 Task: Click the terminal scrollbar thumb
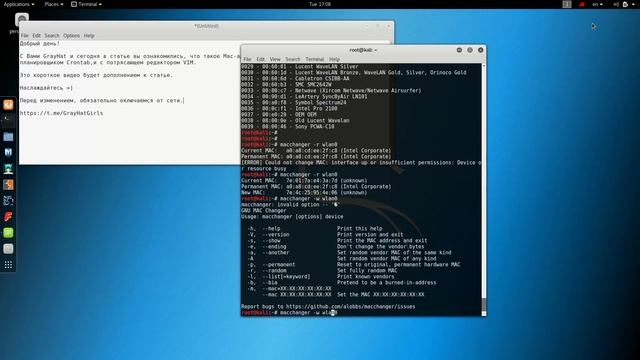(484, 304)
